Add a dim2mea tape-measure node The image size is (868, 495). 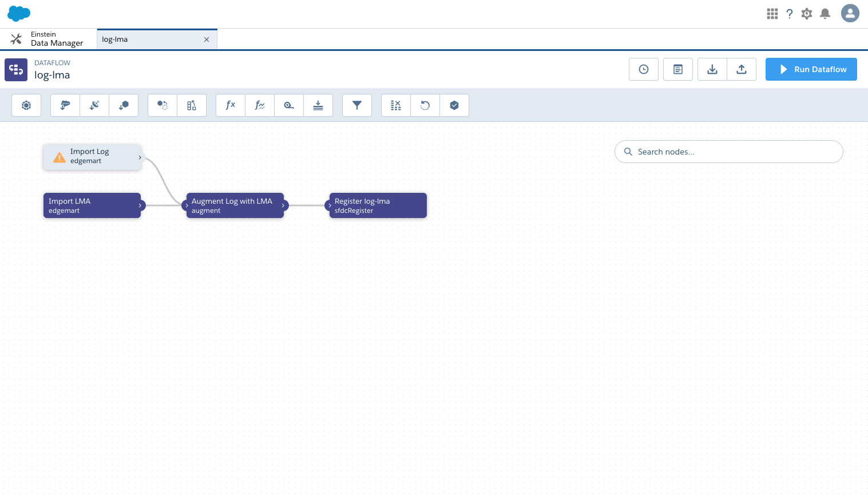pos(289,105)
